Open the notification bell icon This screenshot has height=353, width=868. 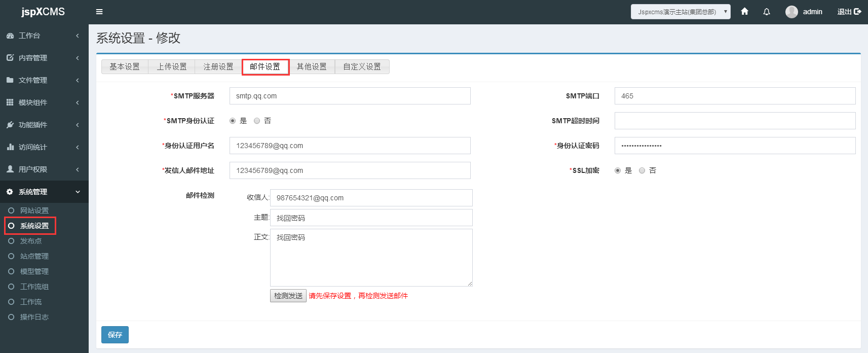767,12
